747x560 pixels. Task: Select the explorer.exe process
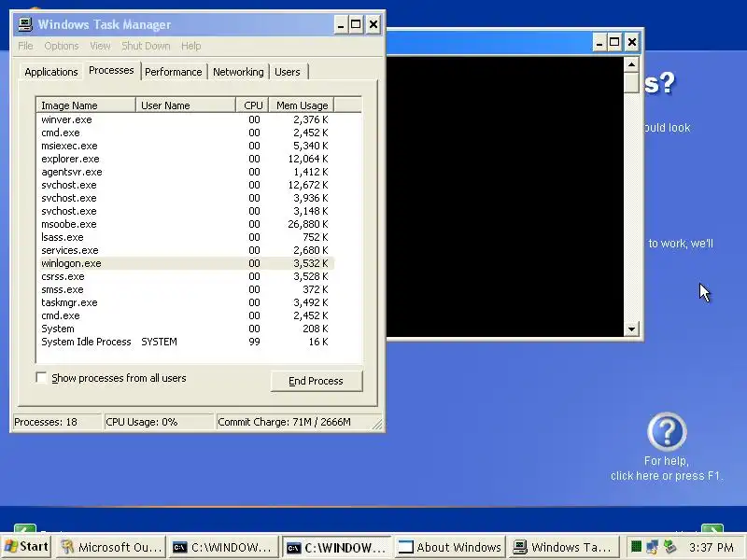click(185, 159)
